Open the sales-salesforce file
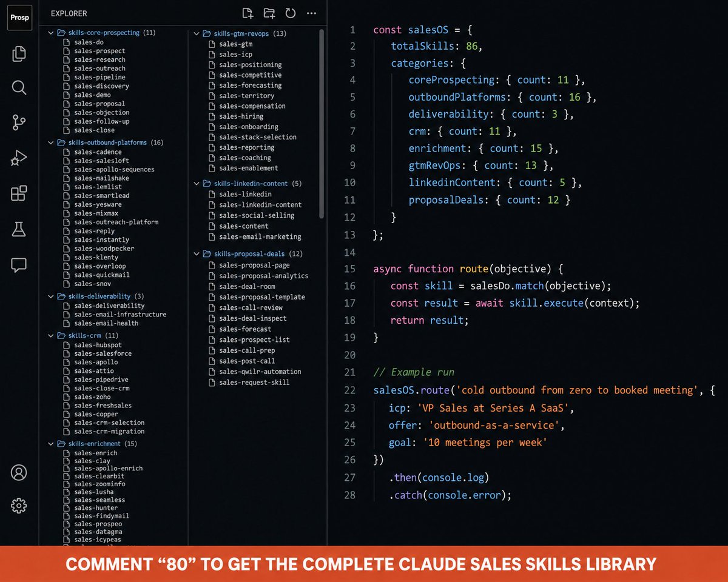The image size is (728, 582). click(103, 354)
